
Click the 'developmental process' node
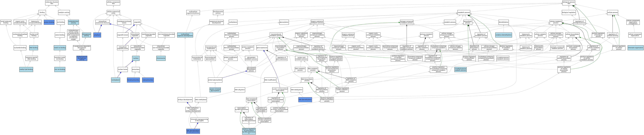pos(218,12)
